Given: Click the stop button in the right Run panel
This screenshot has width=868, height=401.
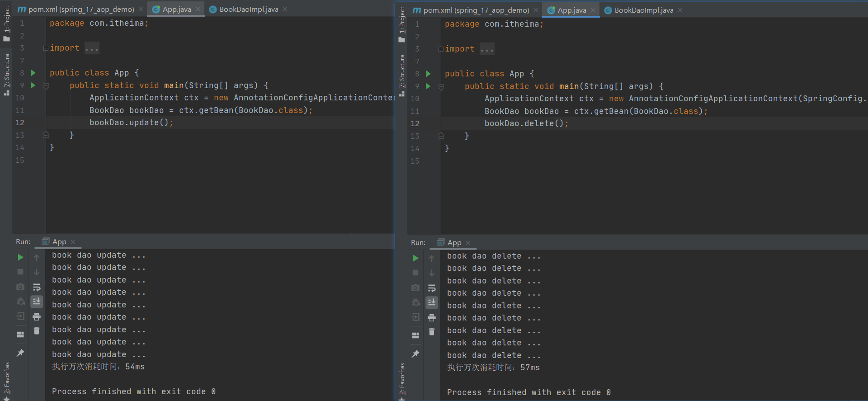Looking at the screenshot, I should [x=415, y=273].
